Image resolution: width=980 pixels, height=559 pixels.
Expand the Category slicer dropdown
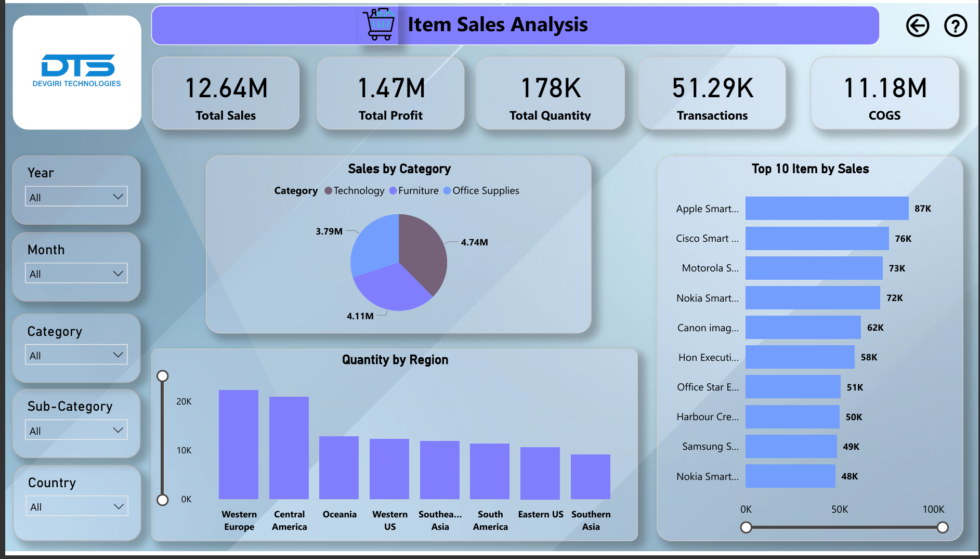76,355
